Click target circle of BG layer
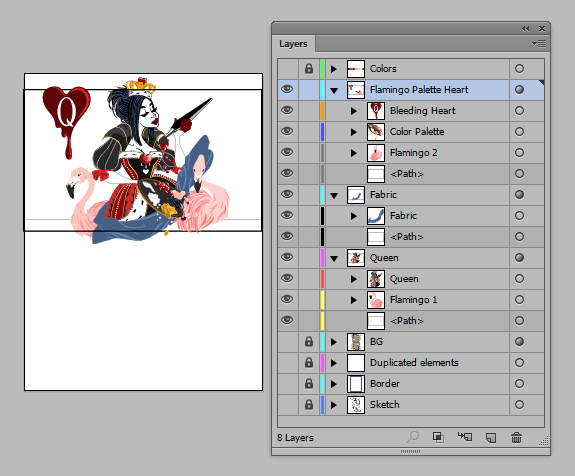Screen dimensions: 575x476 [519, 342]
